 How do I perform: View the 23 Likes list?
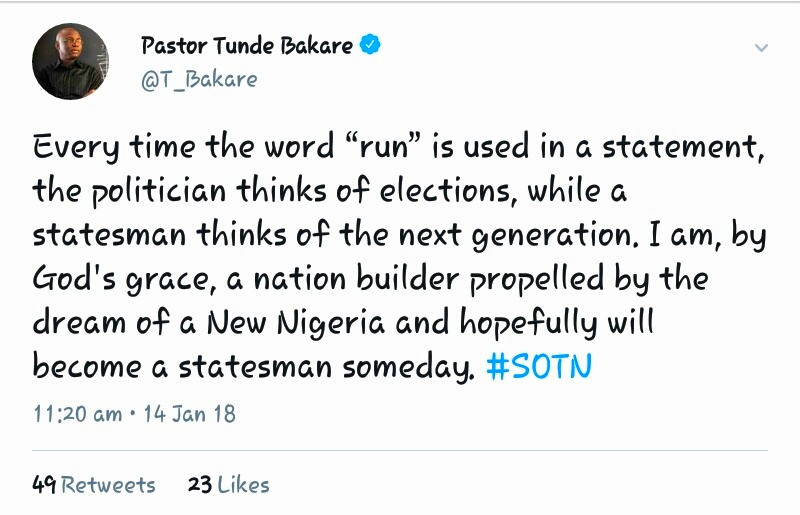228,485
